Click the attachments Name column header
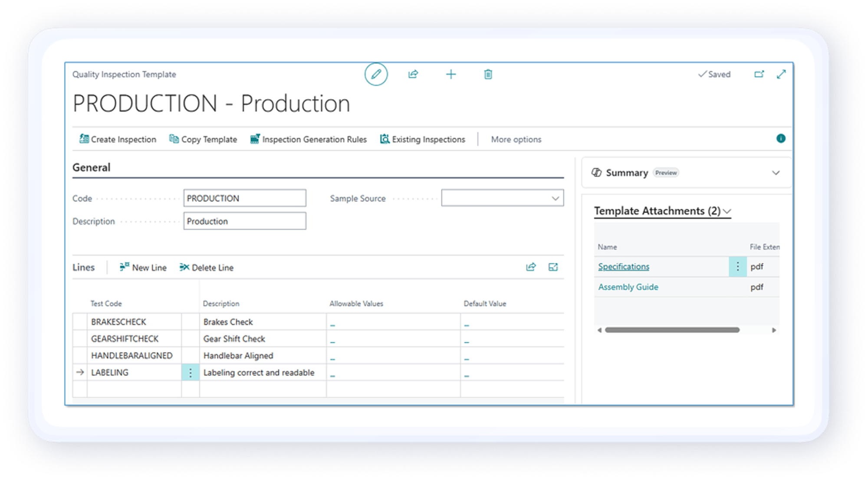The width and height of the screenshot is (868, 481). (x=607, y=247)
